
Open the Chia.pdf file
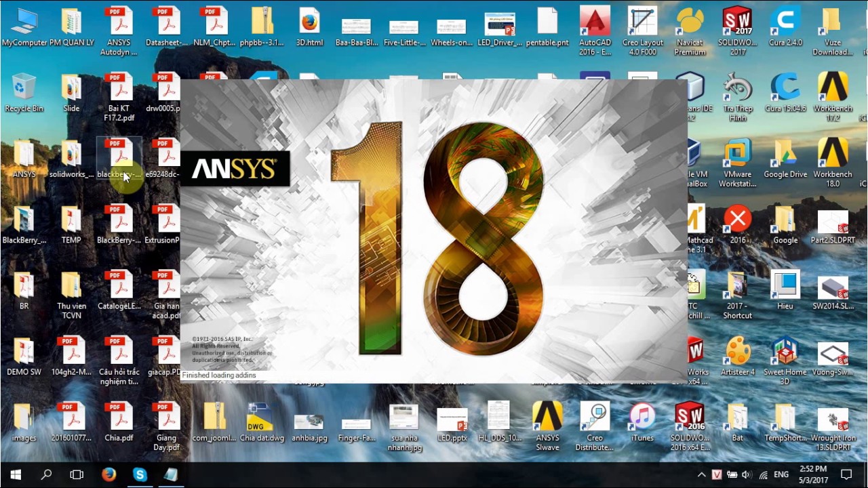tap(119, 422)
